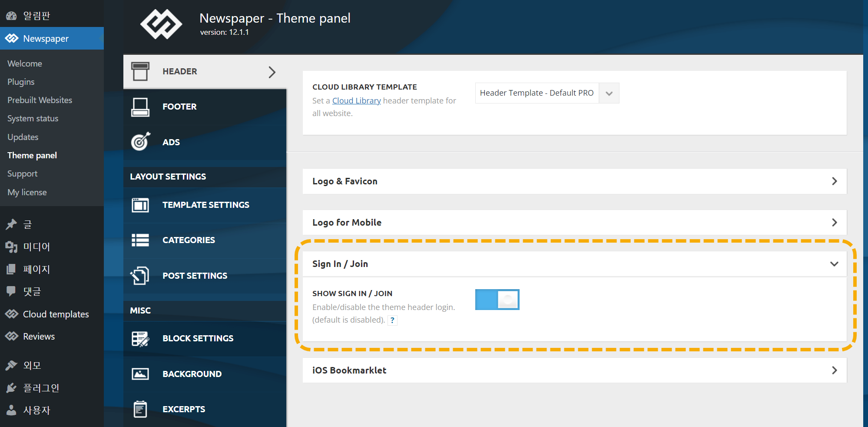868x427 pixels.
Task: Open the Newspaper admin menu
Action: tap(52, 38)
